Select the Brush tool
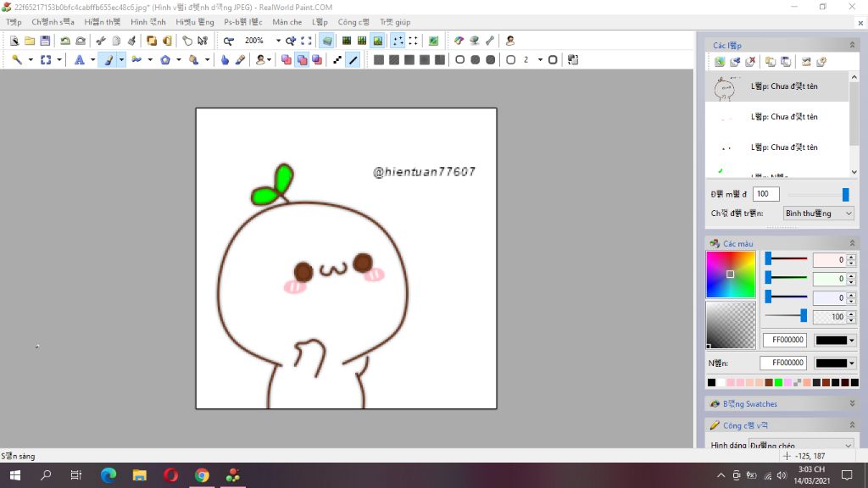The image size is (868, 488). (x=108, y=60)
